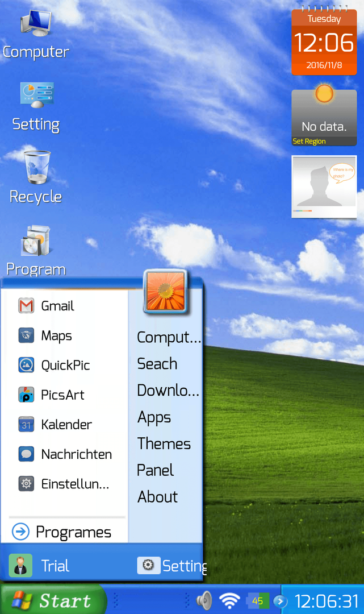The width and height of the screenshot is (364, 614).
Task: Select Seach menu item
Action: pos(157,364)
